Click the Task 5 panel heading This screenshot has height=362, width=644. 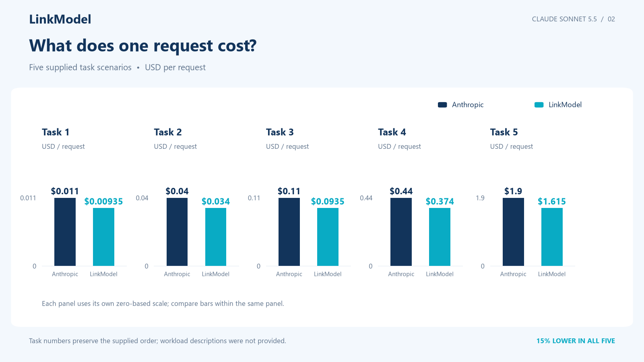point(504,132)
